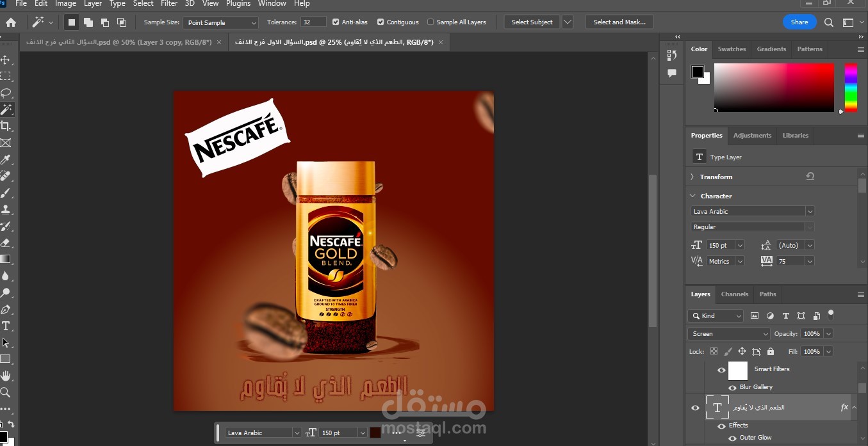Select the Brush tool

[6, 193]
